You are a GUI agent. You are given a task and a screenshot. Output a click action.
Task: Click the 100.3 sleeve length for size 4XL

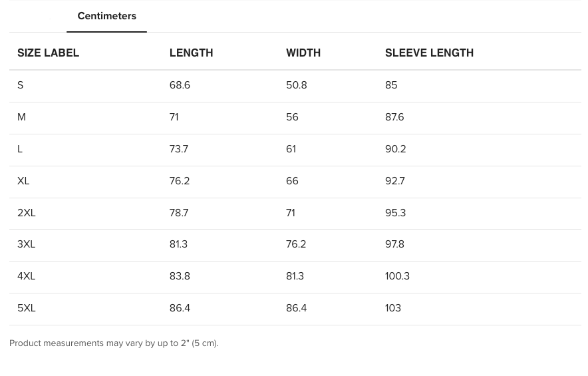tap(397, 276)
